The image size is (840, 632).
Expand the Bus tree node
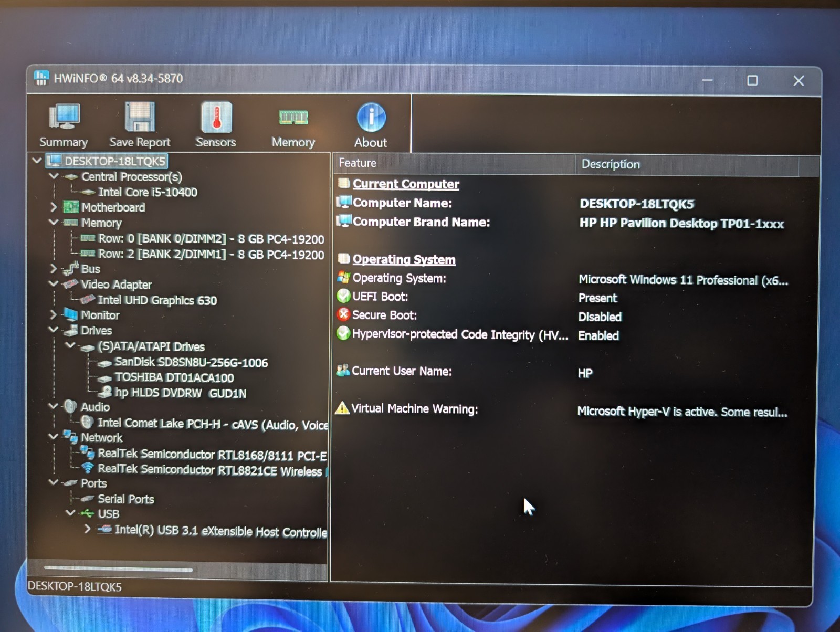54,269
